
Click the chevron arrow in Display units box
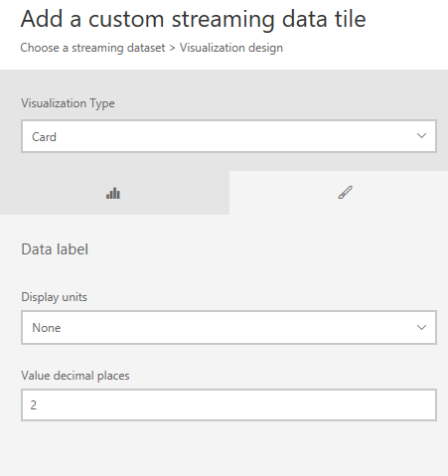point(421,328)
